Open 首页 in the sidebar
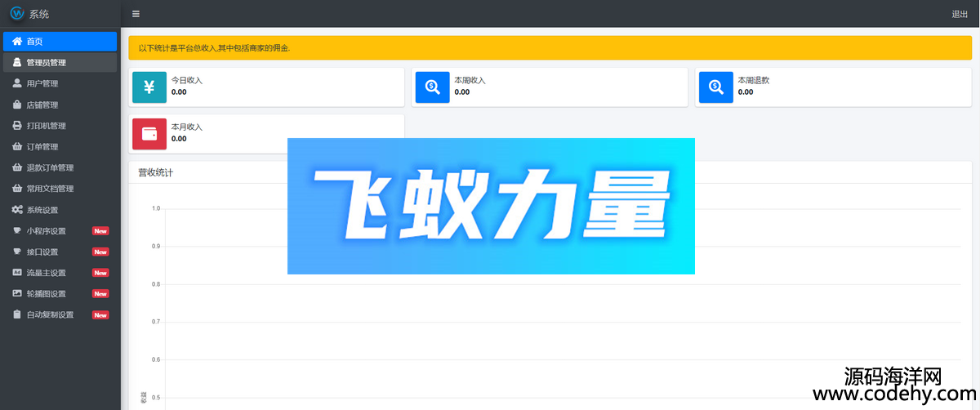 pyautogui.click(x=35, y=42)
